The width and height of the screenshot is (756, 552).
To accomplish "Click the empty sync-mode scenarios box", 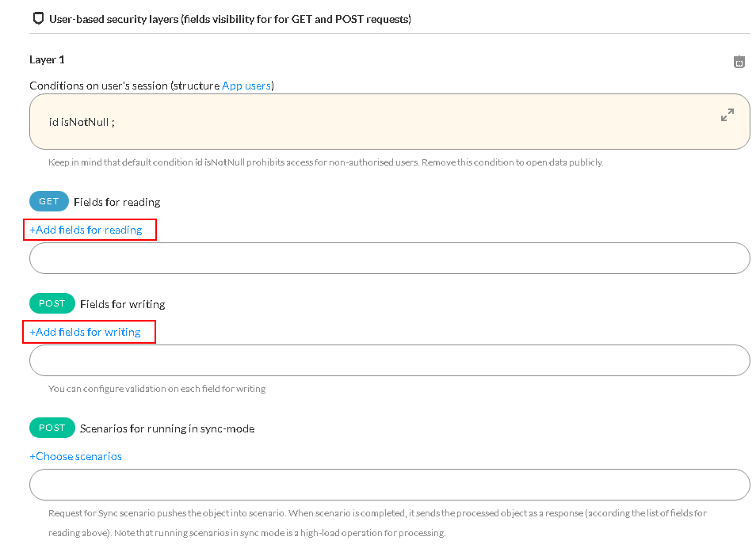I will 390,485.
